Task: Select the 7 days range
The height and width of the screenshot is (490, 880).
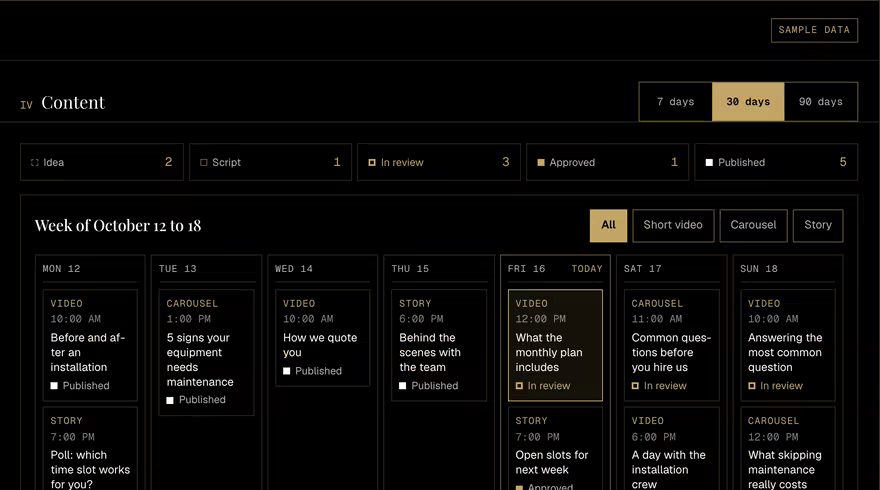Action: [676, 102]
